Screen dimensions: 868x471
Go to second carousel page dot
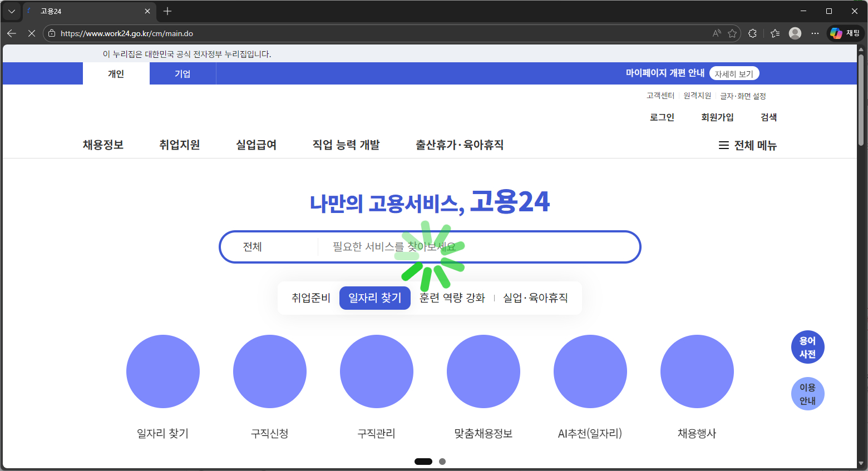(442, 462)
